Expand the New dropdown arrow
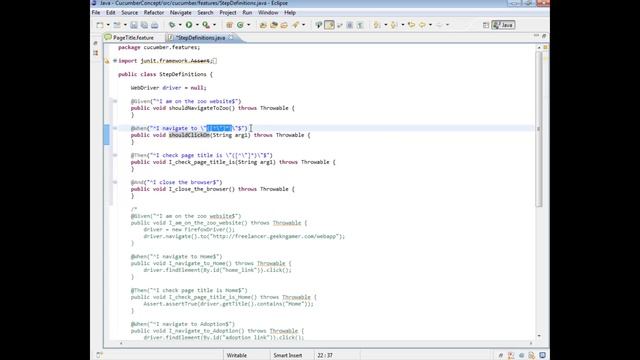Viewport: 640px width, 360px height. [x=108, y=25]
